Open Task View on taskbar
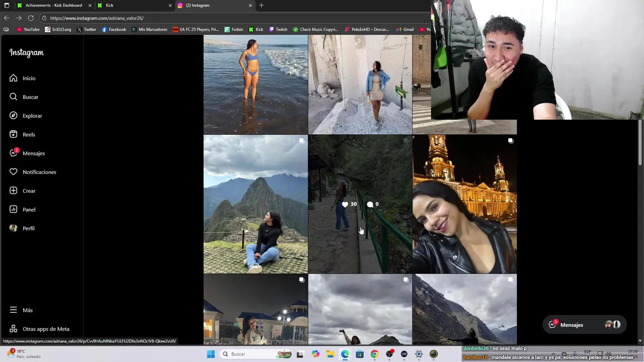 [300, 354]
